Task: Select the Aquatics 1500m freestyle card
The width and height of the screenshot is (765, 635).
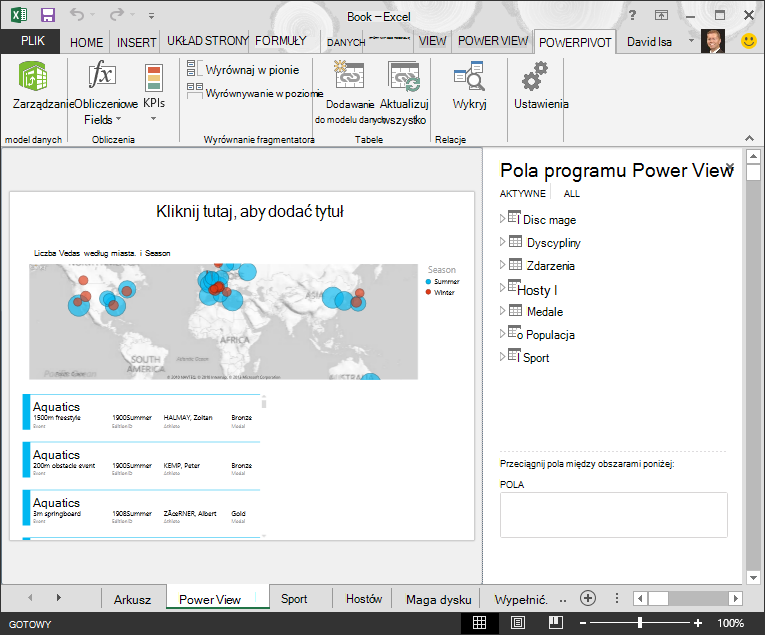Action: click(x=141, y=413)
